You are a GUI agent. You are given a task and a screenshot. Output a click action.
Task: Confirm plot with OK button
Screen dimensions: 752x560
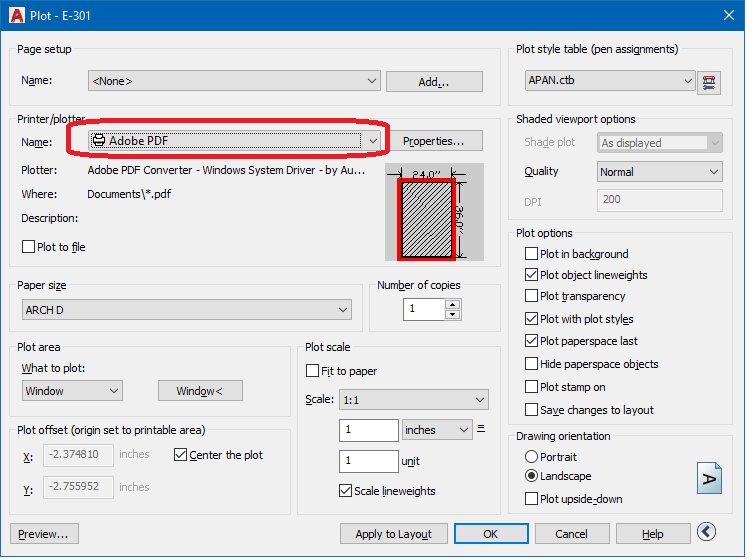491,534
